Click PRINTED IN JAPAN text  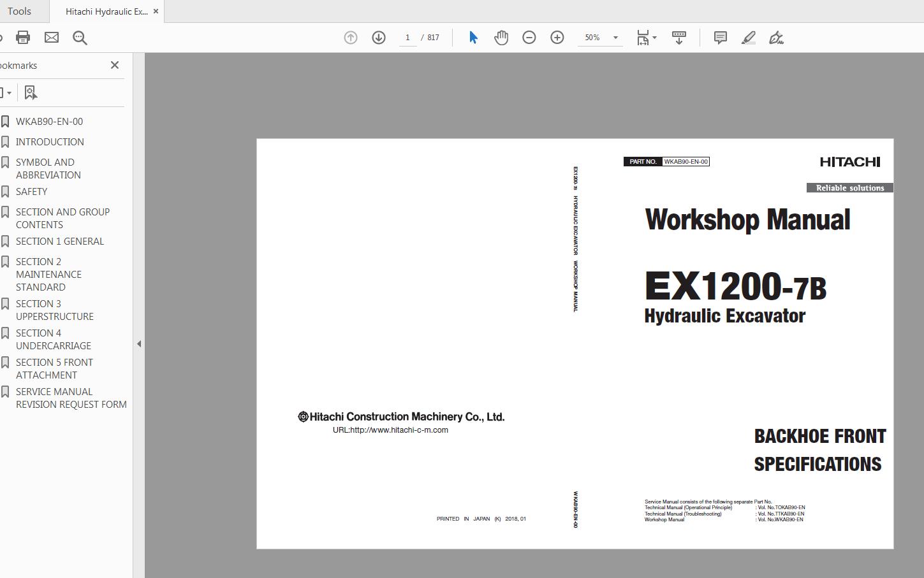tap(481, 519)
